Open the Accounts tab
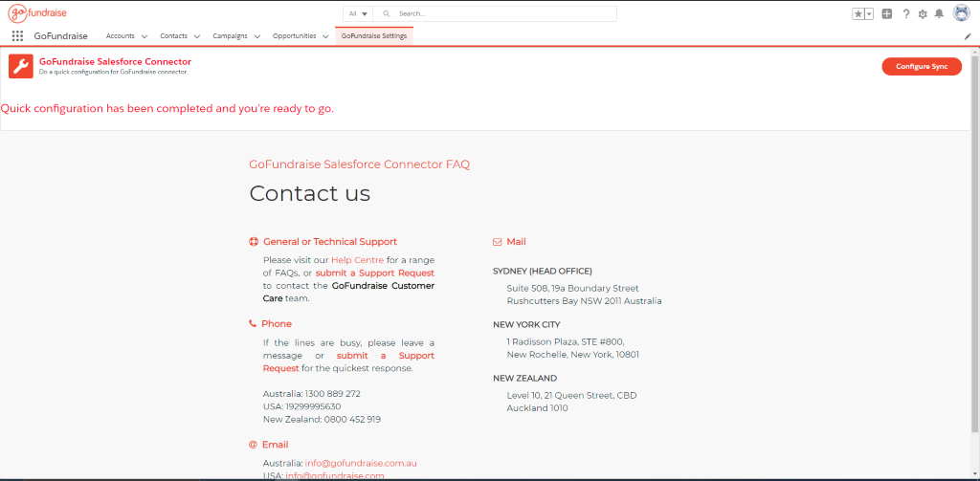The height and width of the screenshot is (481, 980). tap(120, 36)
